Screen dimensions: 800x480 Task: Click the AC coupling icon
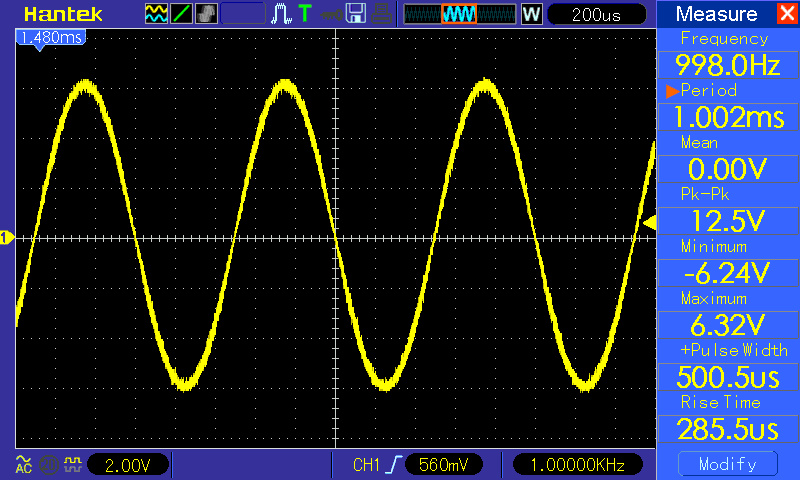pos(23,464)
